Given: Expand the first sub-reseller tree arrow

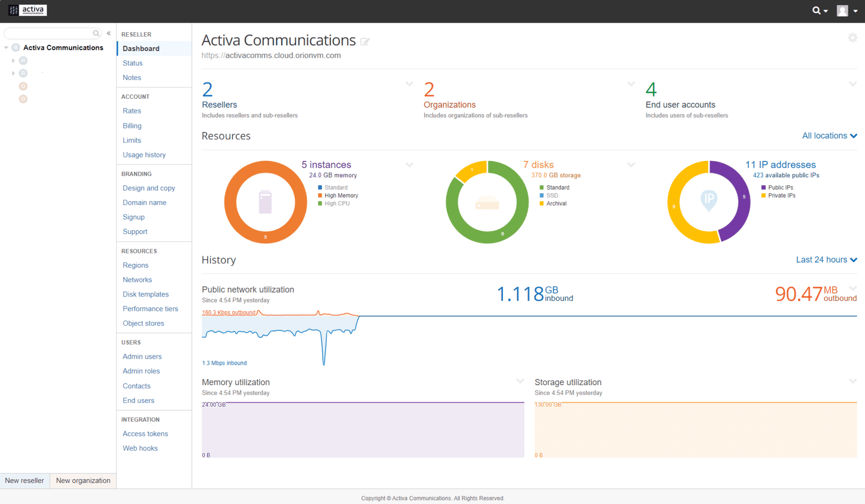Looking at the screenshot, I should click(x=13, y=61).
